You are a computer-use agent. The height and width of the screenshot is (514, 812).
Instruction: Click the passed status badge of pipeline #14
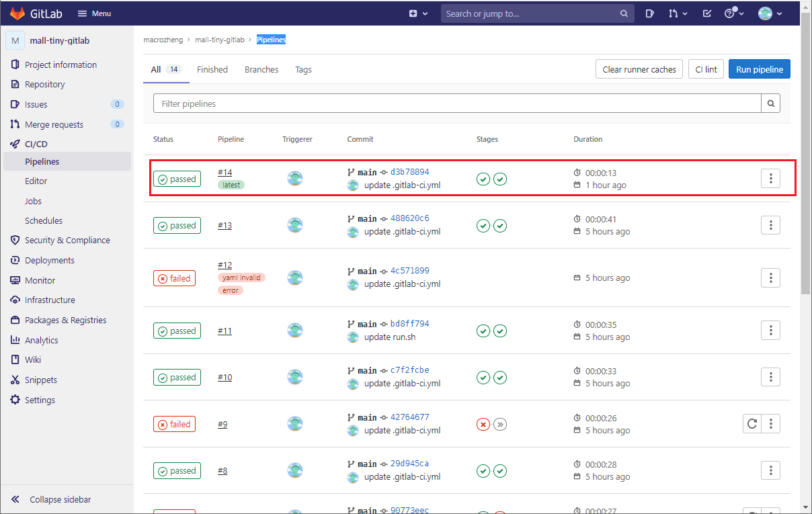click(x=177, y=179)
